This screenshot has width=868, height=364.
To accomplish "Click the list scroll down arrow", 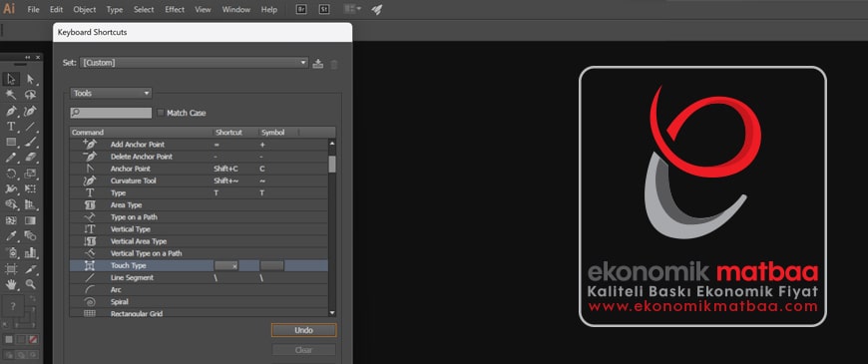I will (x=332, y=313).
